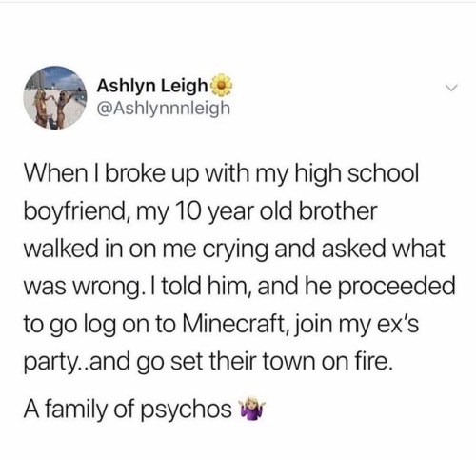Click the word Minecraft in the tweet
The height and width of the screenshot is (460, 476).
(233, 323)
